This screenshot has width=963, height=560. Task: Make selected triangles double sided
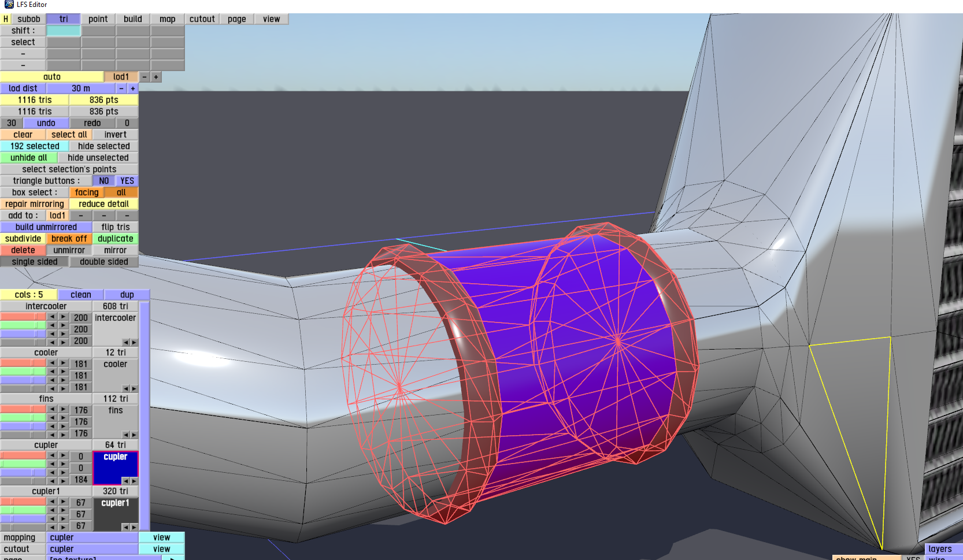coord(104,262)
